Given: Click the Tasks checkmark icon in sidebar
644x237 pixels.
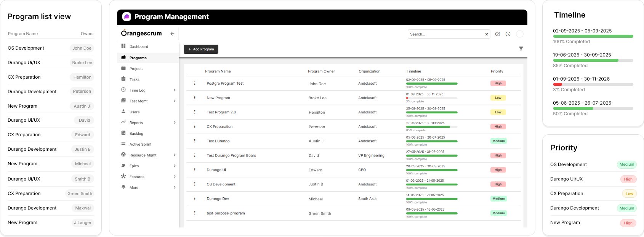Looking at the screenshot, I should pyautogui.click(x=123, y=79).
